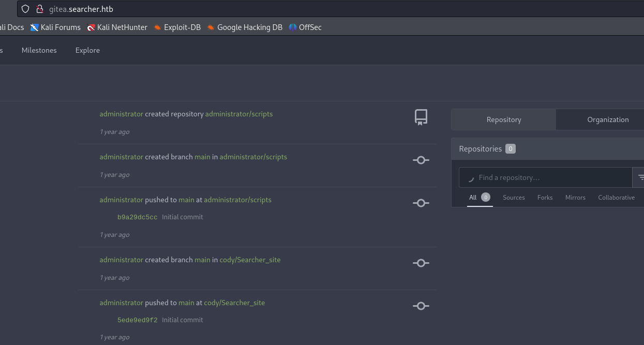Open the Exploit-DB bookmark
The width and height of the screenshot is (644, 345).
(x=177, y=27)
